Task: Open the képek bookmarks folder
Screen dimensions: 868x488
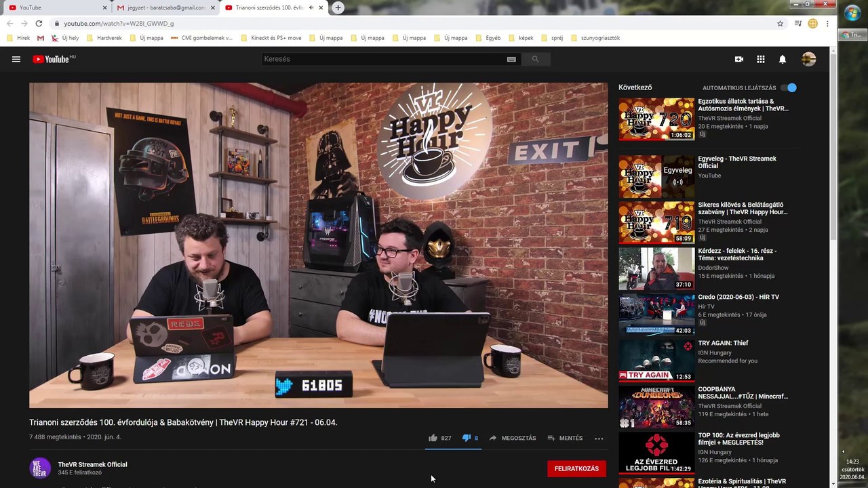Action: (521, 38)
